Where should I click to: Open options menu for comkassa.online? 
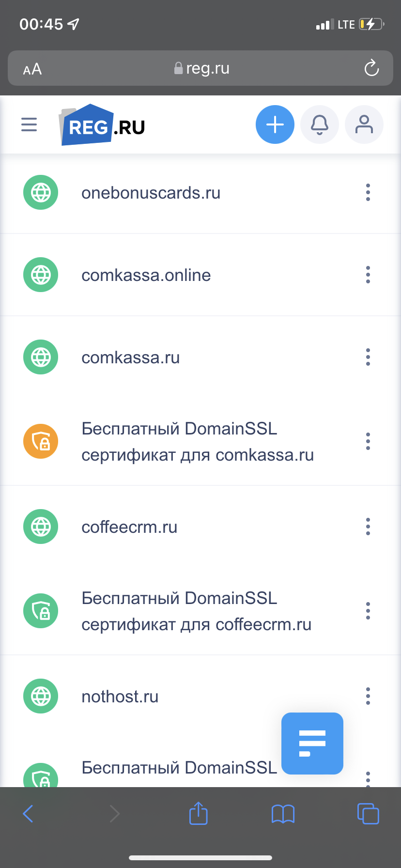(368, 275)
